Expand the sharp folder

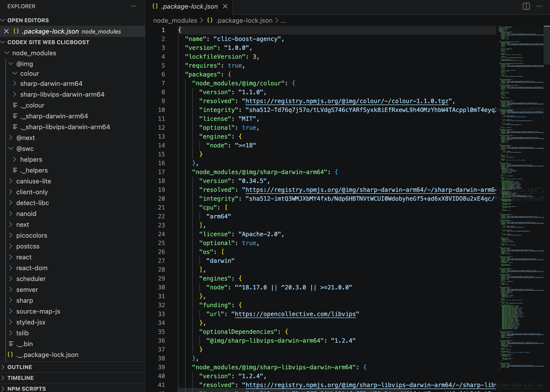tap(11, 300)
